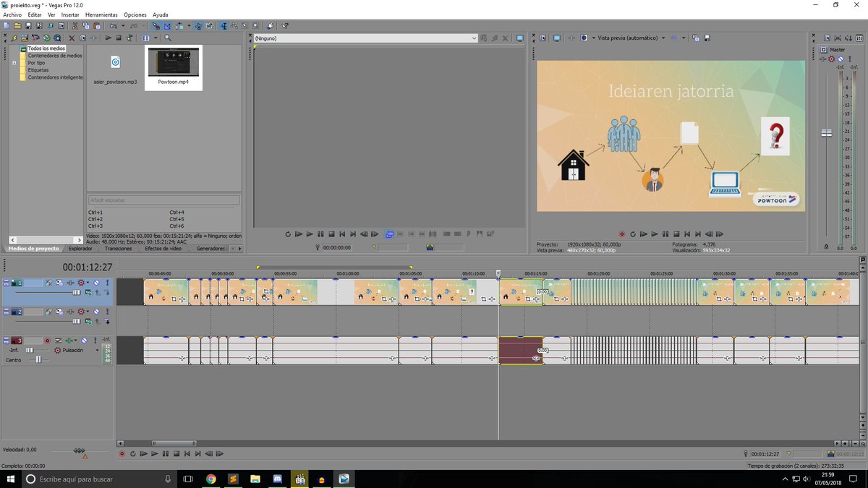868x488 pixels.
Task: Start media preview in Project Media toolbar
Action: (x=109, y=38)
